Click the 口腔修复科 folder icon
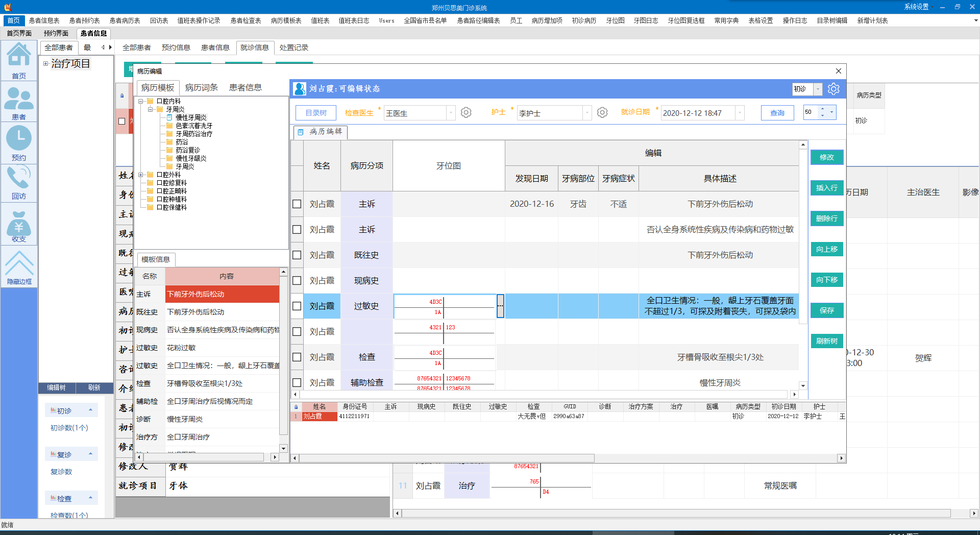The height and width of the screenshot is (535, 980). pyautogui.click(x=150, y=183)
